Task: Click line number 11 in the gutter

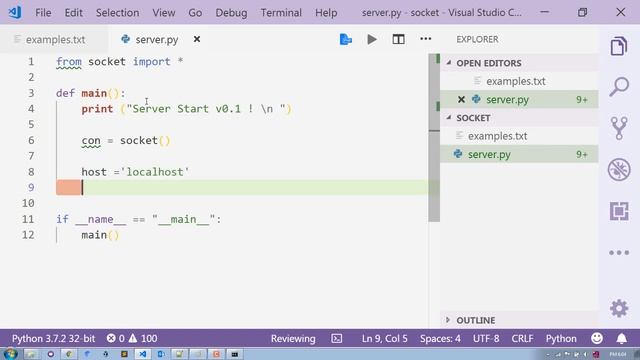Action: tap(28, 219)
